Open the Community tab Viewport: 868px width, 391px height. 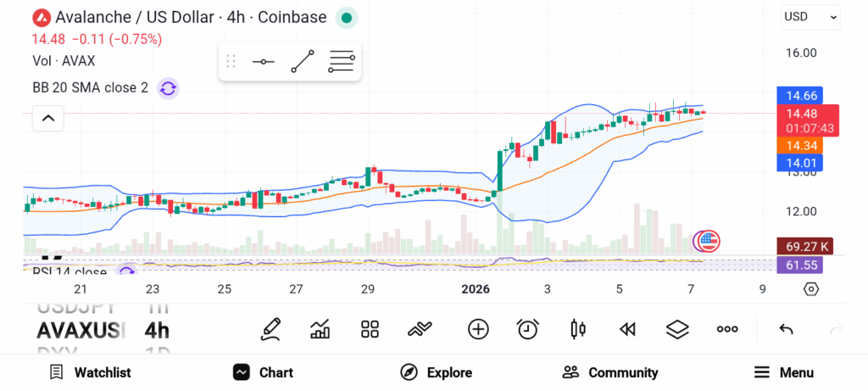610,372
